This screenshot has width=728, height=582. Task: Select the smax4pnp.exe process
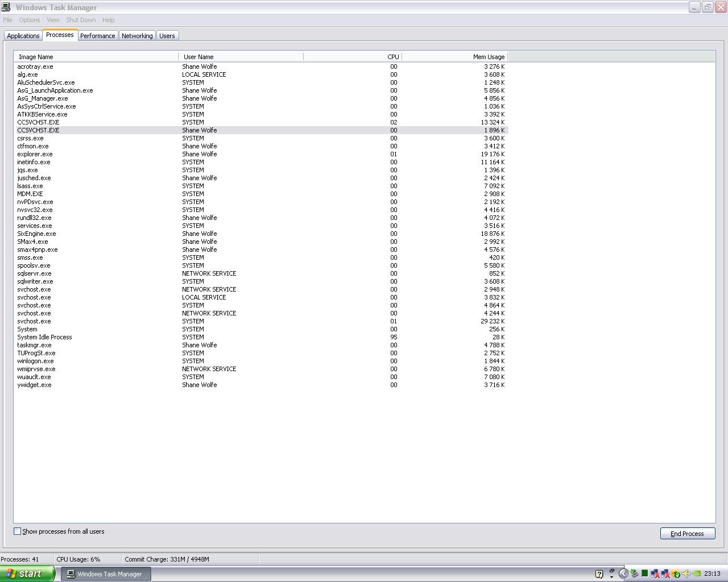click(261, 250)
